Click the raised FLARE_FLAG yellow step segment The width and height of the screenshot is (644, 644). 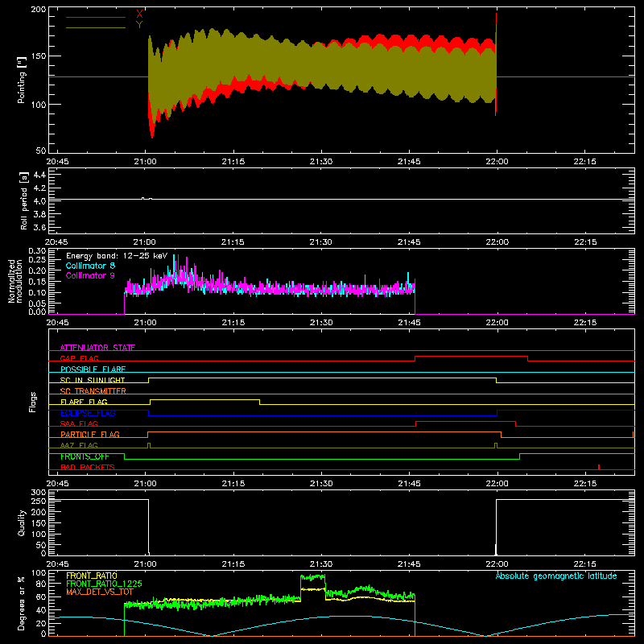205,399
